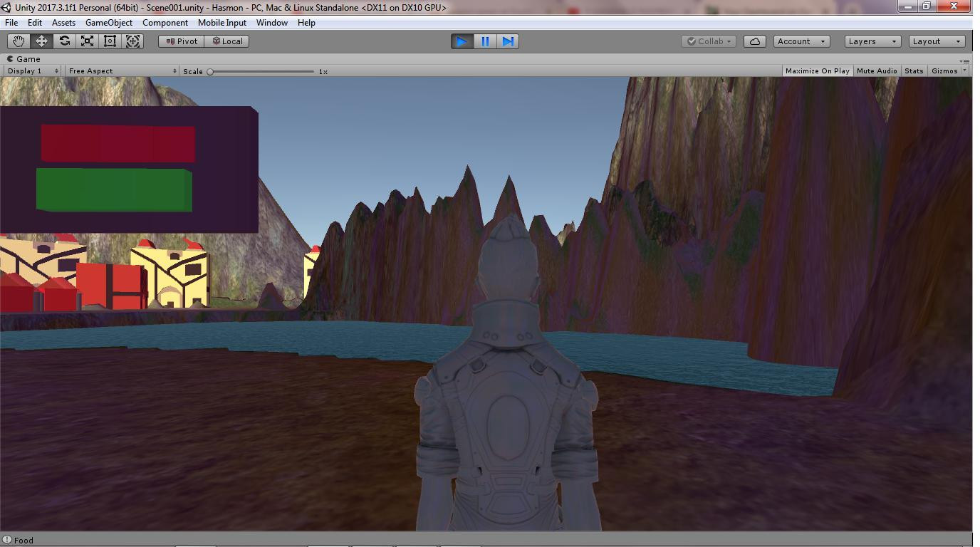Open the Free Aspect dropdown
The image size is (980, 547).
click(123, 71)
